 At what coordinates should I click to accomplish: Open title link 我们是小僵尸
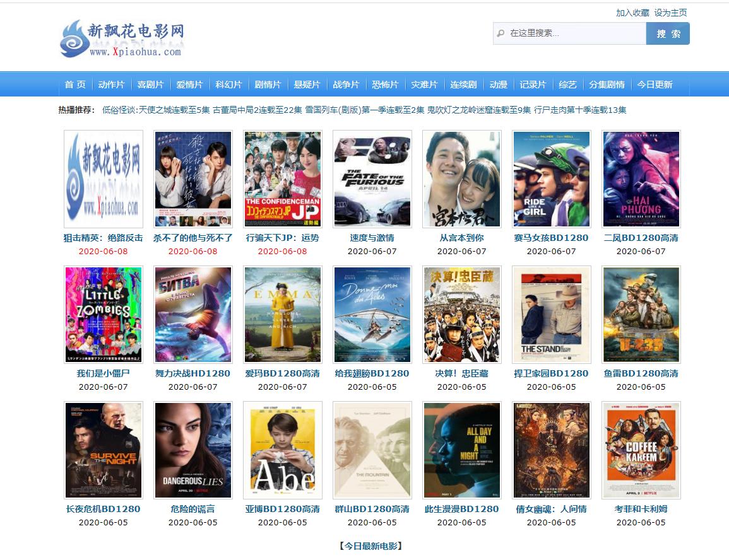pyautogui.click(x=104, y=373)
